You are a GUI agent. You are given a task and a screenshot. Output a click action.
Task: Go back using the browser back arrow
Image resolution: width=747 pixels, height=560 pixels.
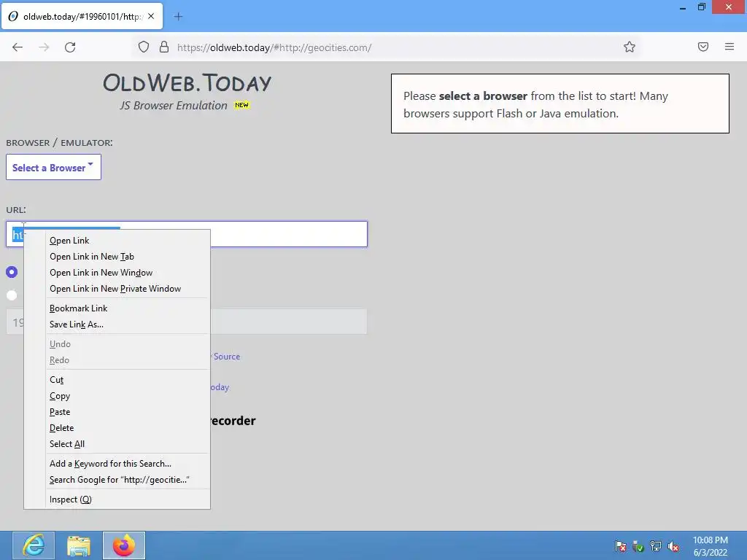[18, 47]
